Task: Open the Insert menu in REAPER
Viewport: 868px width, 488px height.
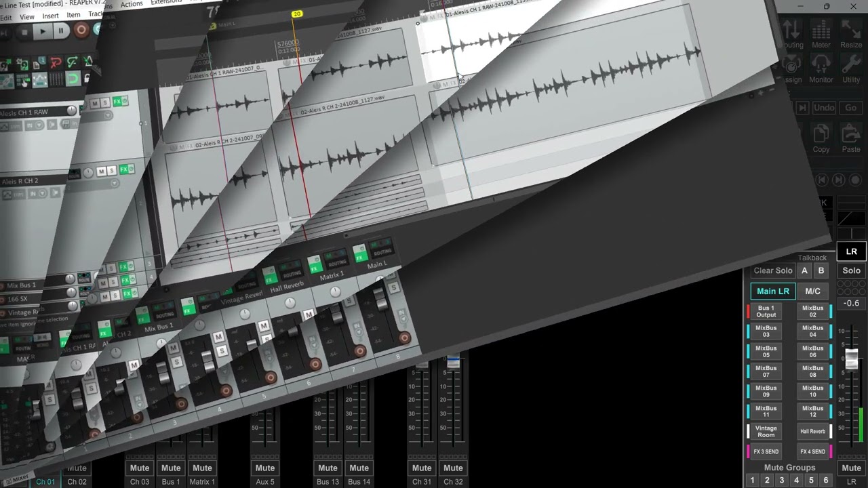Action: [x=50, y=16]
